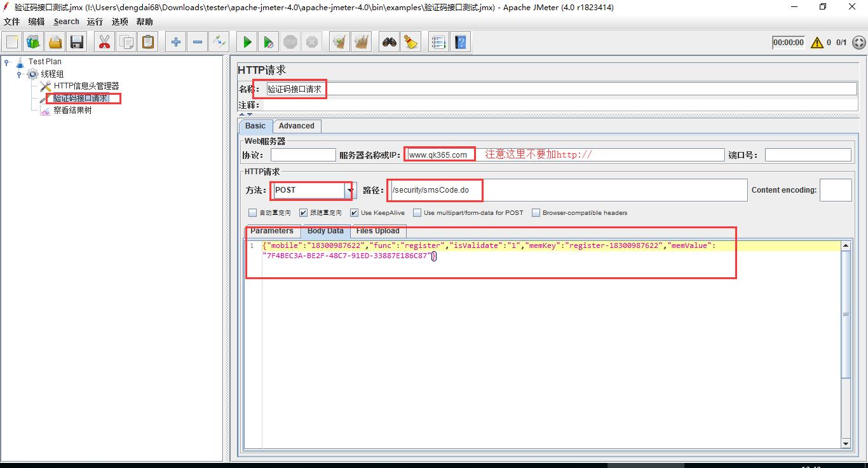Clear all results with the double broom icon

pos(361,42)
